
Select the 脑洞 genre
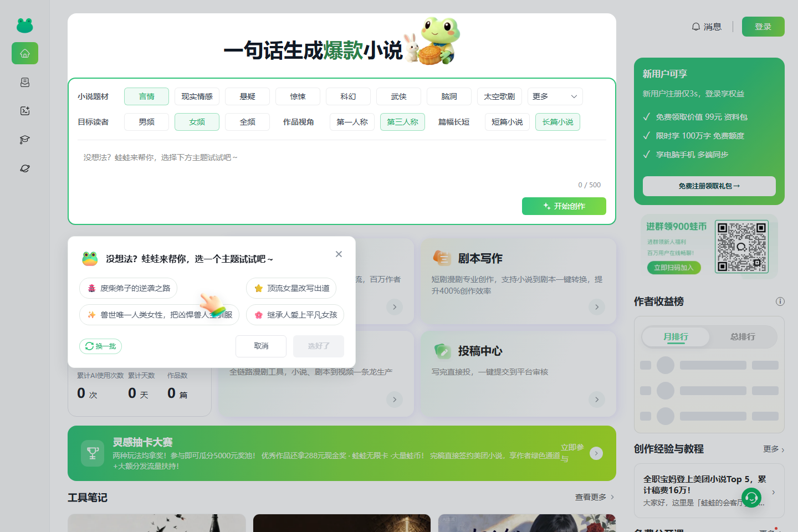(x=449, y=96)
